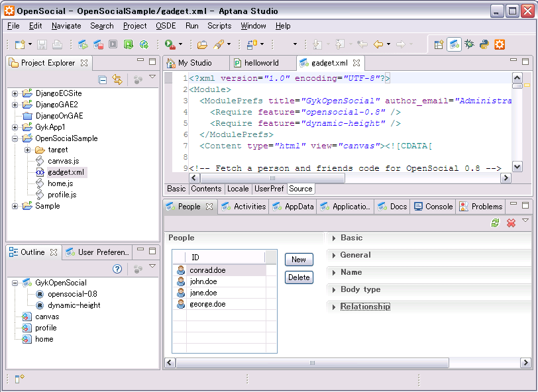The width and height of the screenshot is (538, 392).
Task: Click the globe with arrow toolbar icon
Action: click(144, 44)
